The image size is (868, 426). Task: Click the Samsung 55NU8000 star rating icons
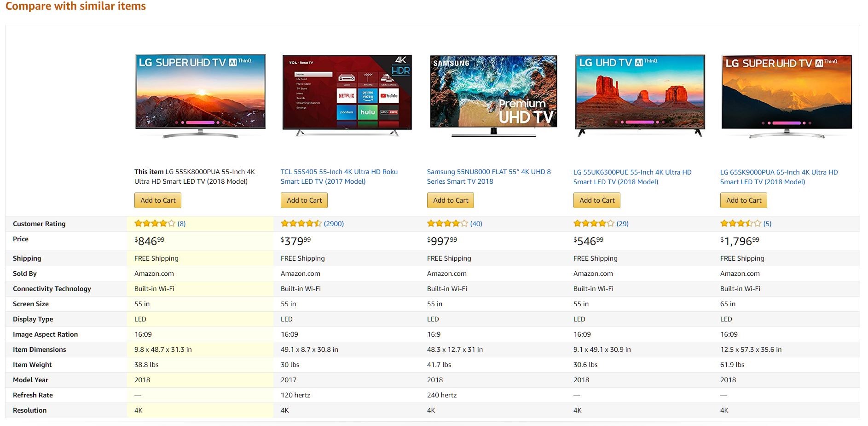pos(447,223)
